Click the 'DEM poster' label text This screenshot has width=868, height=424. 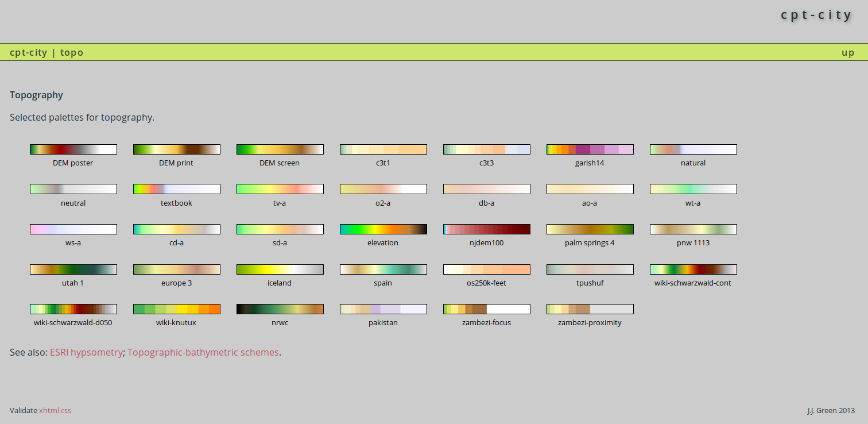73,163
